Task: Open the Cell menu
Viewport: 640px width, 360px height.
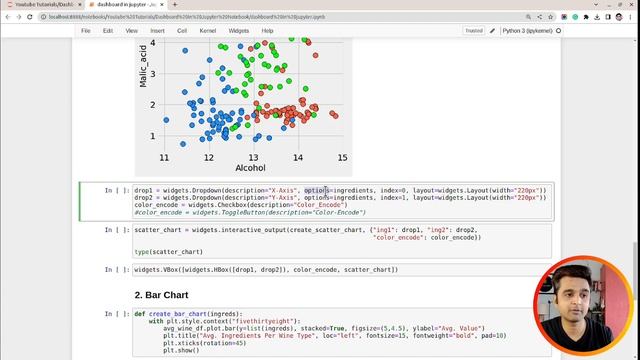Action: click(x=182, y=31)
